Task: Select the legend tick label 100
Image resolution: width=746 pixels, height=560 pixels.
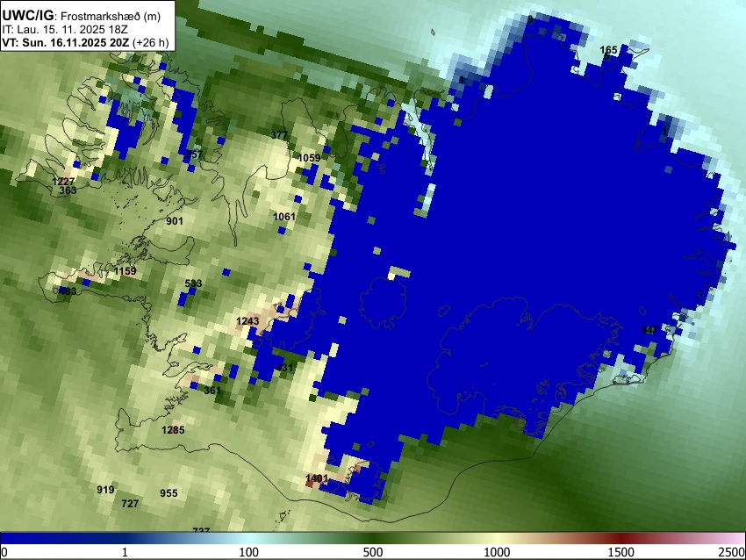Action: 249,552
